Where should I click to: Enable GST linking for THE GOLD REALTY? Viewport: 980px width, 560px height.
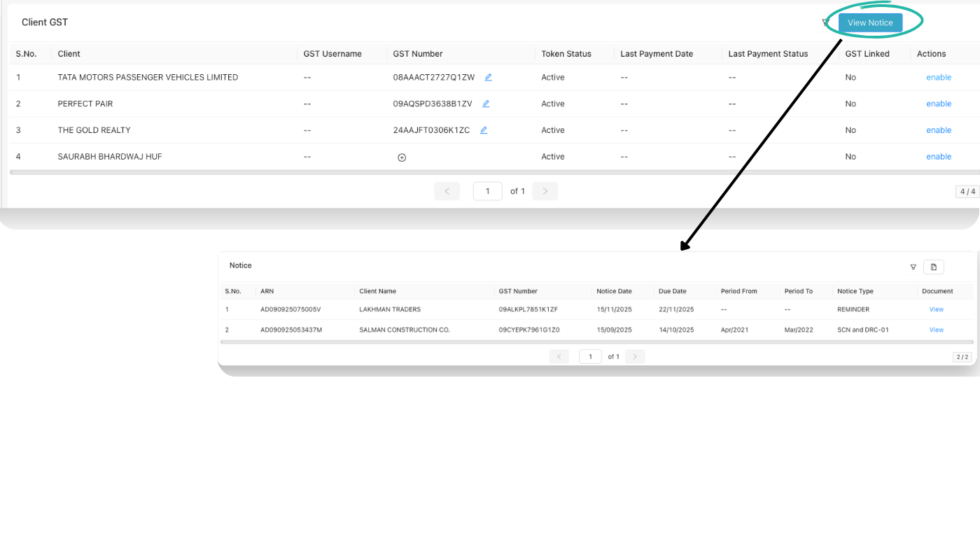coord(938,130)
